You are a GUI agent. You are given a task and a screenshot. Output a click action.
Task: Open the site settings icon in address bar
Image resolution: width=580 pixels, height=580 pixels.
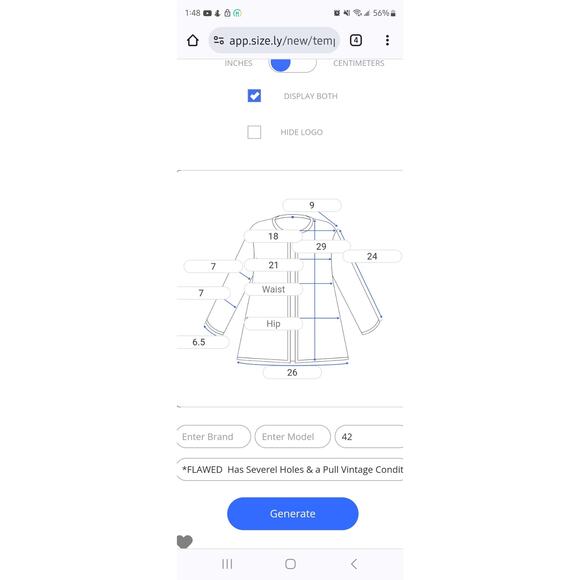pyautogui.click(x=219, y=40)
